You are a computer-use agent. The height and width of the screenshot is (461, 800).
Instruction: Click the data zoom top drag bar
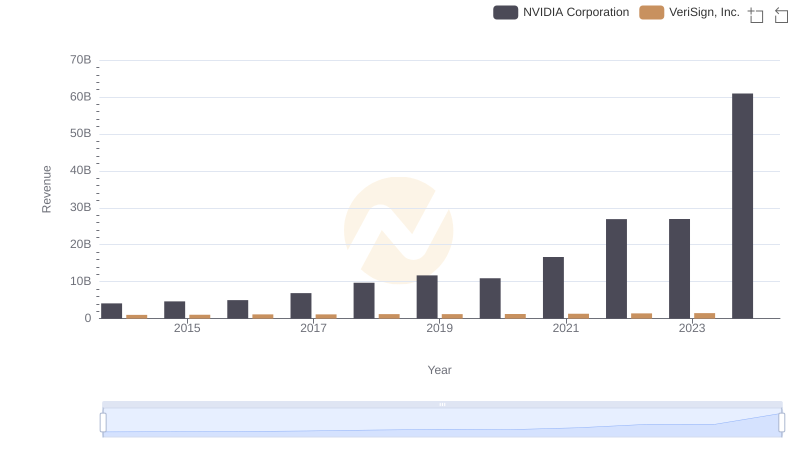point(442,404)
